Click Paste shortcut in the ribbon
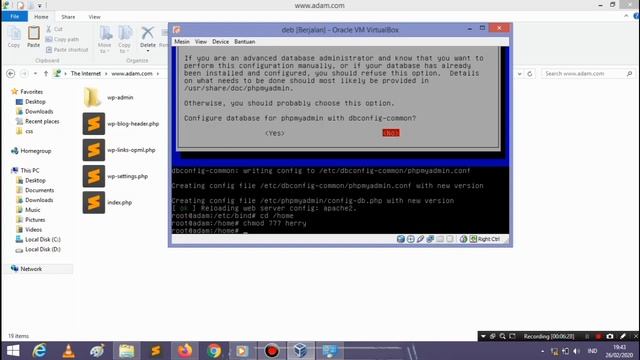Screen dimensions: 640x360 (x=67, y=50)
